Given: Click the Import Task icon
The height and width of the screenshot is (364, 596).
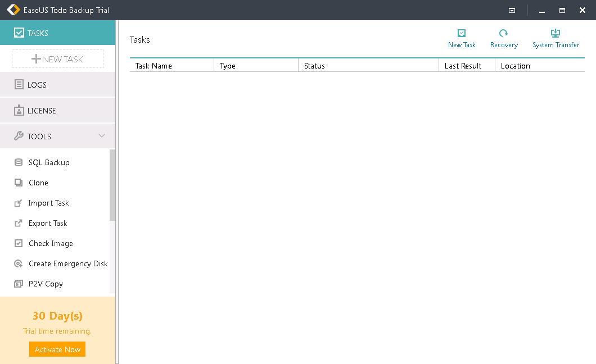Looking at the screenshot, I should tap(18, 203).
